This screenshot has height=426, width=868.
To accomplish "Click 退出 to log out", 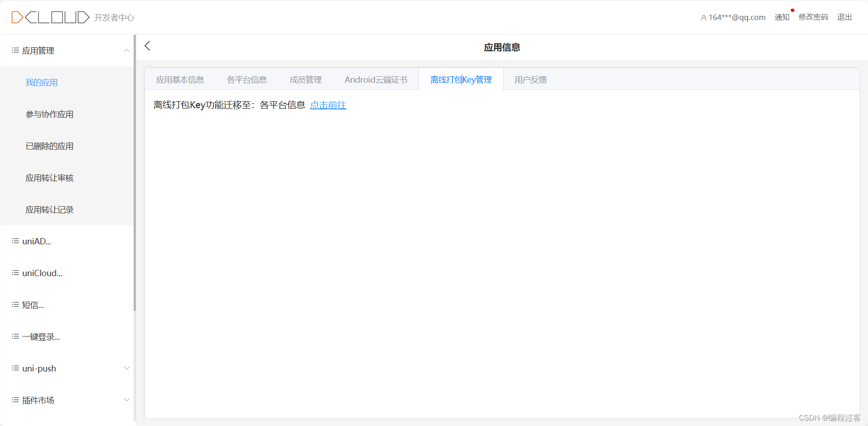I will pos(844,17).
